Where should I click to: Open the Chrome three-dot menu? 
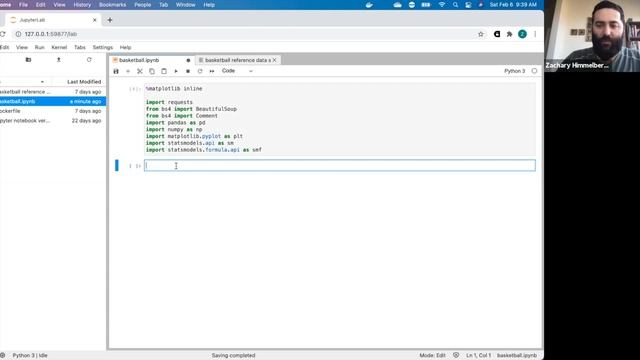pos(535,34)
